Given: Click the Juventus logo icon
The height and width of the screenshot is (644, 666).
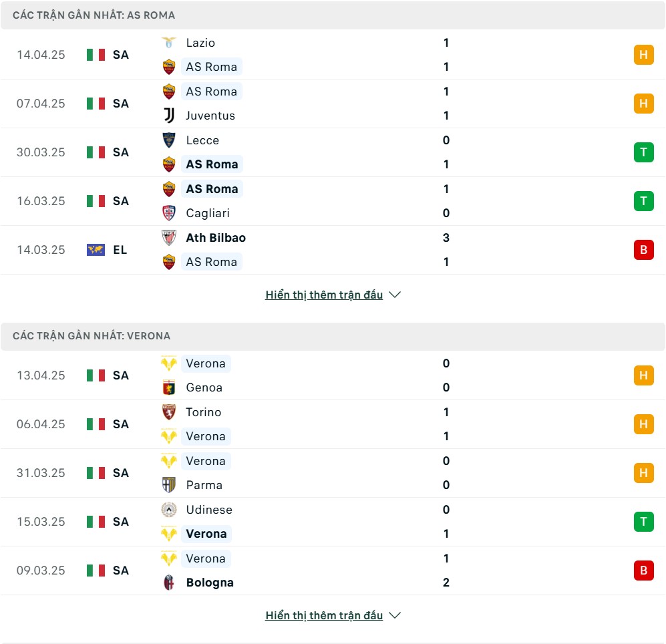Looking at the screenshot, I should coord(168,116).
